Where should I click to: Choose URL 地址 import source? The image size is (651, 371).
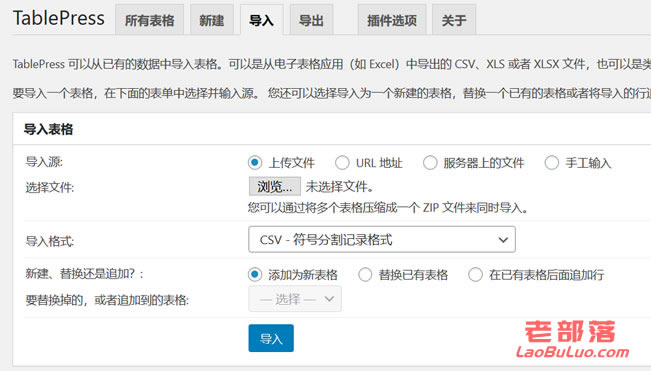pos(342,163)
